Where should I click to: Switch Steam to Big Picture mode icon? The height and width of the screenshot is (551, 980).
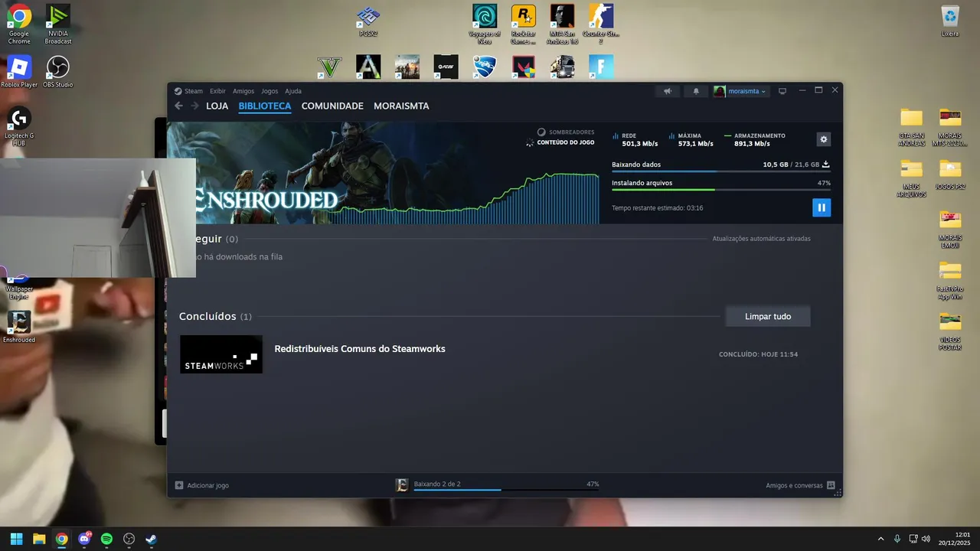coord(782,91)
